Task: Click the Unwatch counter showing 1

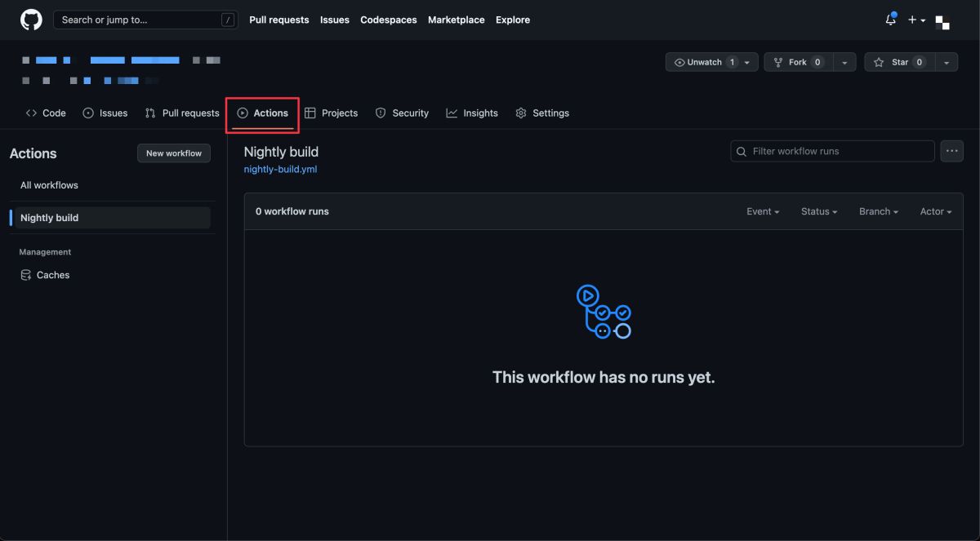Action: click(x=732, y=62)
